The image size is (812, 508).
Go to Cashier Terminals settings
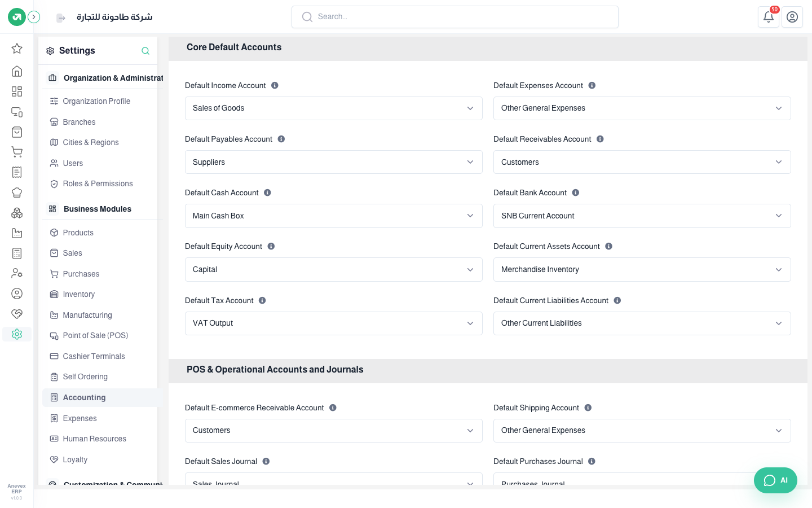tap(94, 356)
